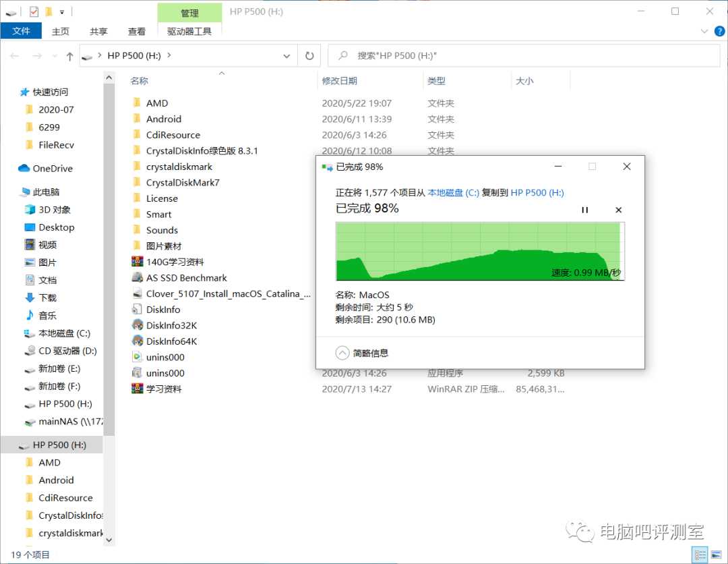
Task: Open recent locations dropdown arrow
Action: point(55,56)
